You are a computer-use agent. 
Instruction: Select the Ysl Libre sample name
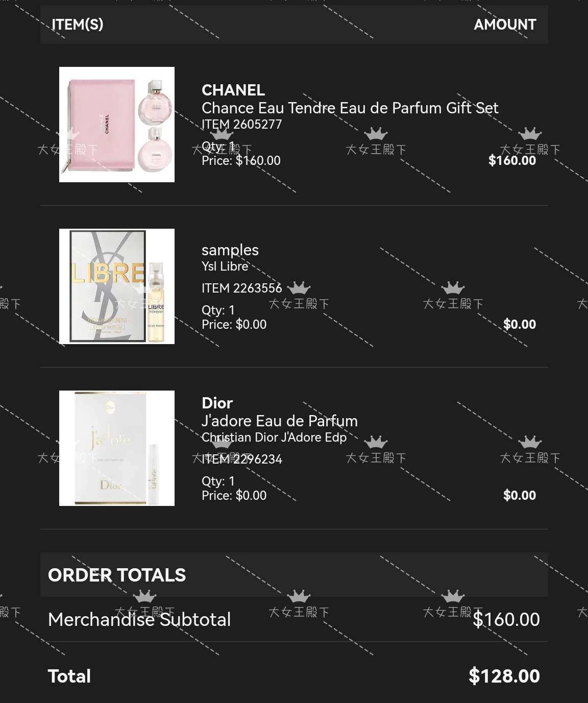pyautogui.click(x=225, y=266)
